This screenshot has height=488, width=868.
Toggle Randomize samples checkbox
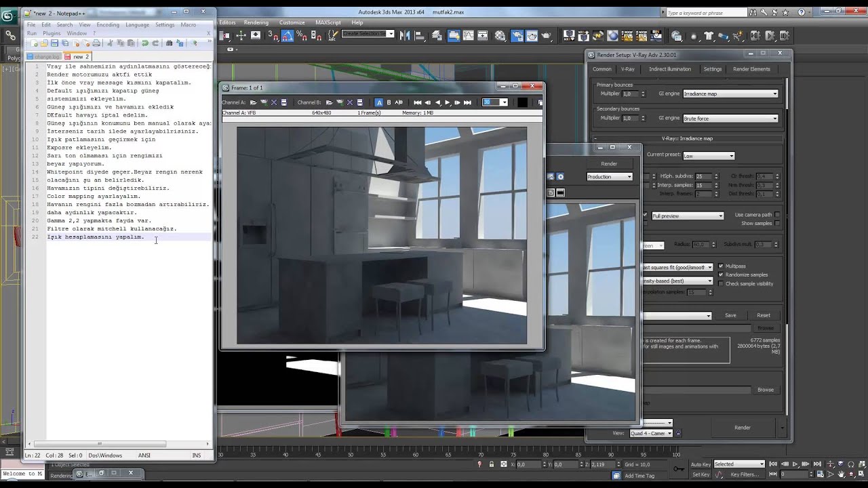(721, 275)
